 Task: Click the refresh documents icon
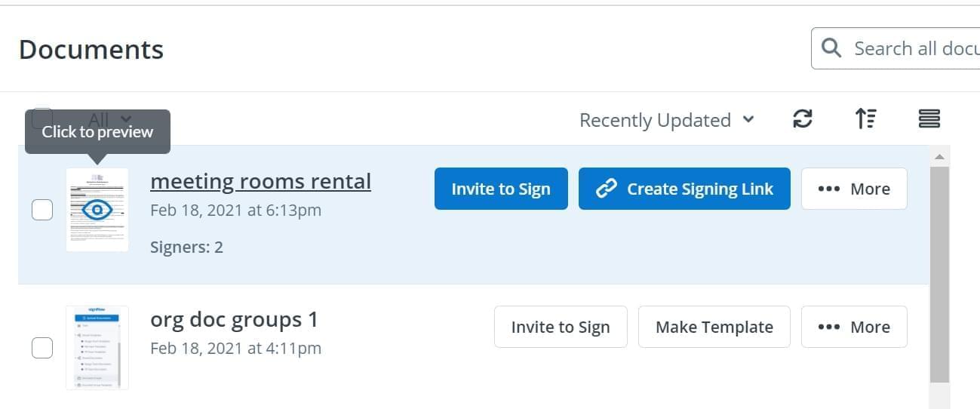click(803, 119)
